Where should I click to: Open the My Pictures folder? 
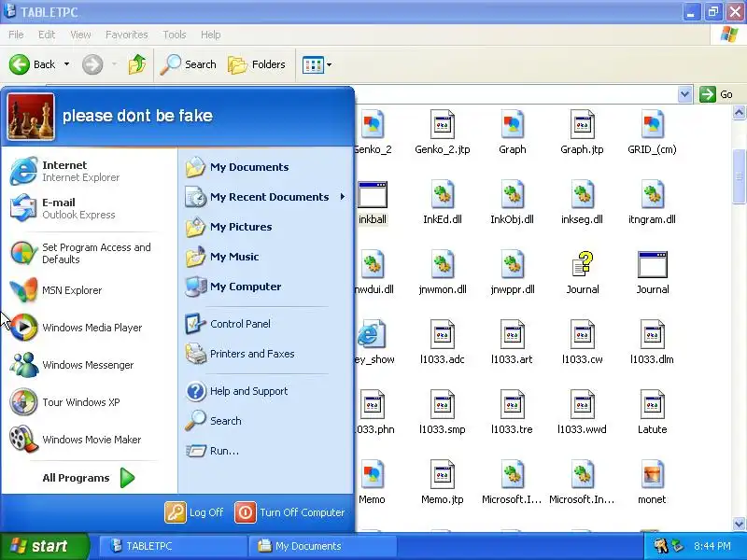click(x=229, y=227)
